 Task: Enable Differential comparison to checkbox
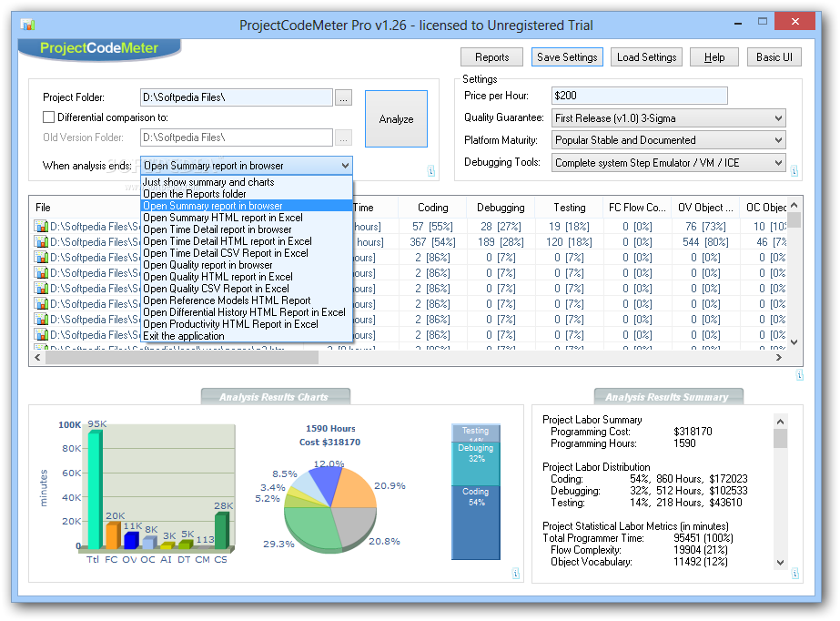click(49, 117)
